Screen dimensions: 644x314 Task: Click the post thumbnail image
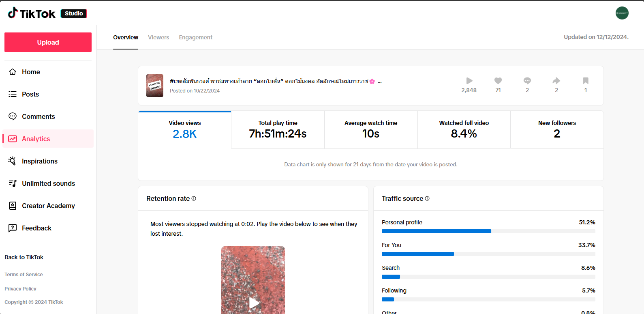(155, 86)
